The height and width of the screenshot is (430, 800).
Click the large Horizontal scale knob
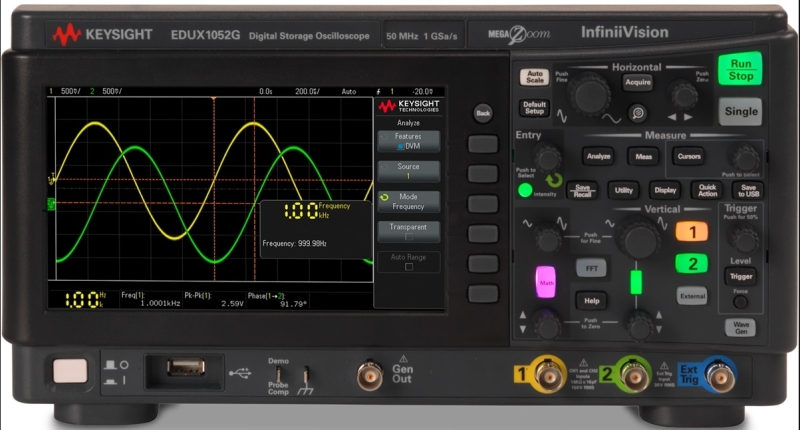590,94
